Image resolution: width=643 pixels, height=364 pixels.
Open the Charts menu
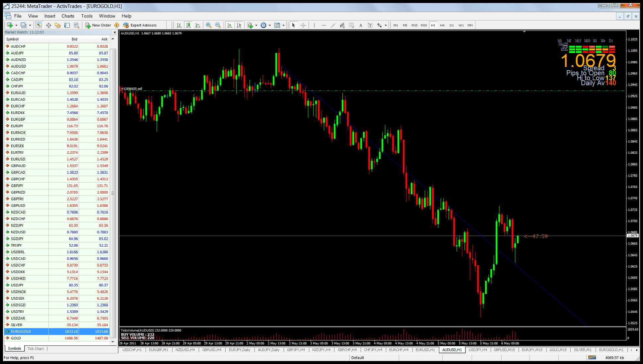coord(68,16)
